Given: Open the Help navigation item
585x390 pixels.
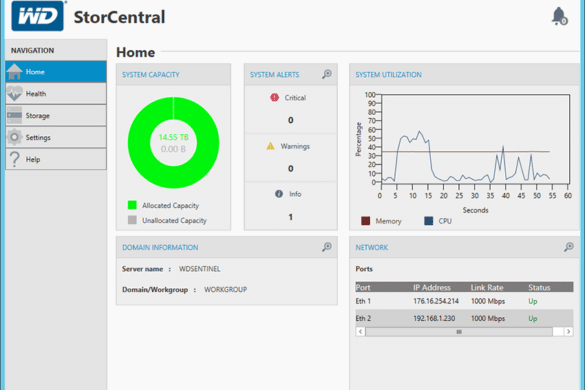Looking at the screenshot, I should pos(56,159).
